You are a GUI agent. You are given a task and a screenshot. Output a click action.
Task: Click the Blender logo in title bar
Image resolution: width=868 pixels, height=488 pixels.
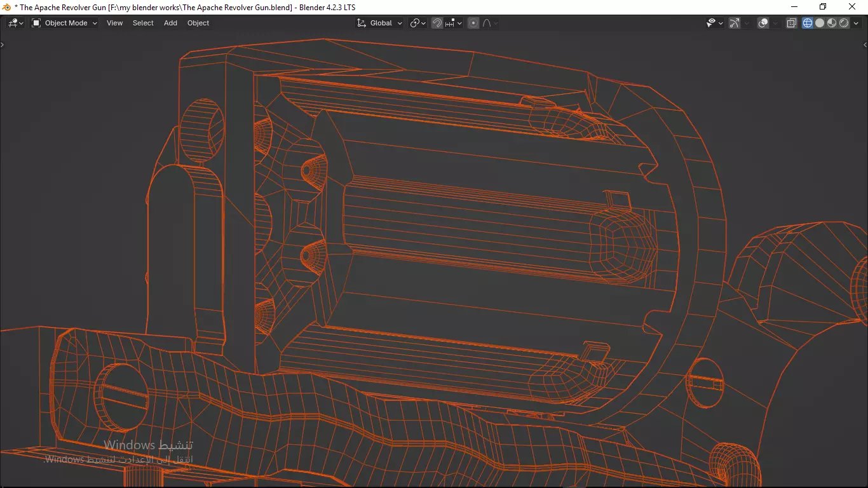pos(7,7)
